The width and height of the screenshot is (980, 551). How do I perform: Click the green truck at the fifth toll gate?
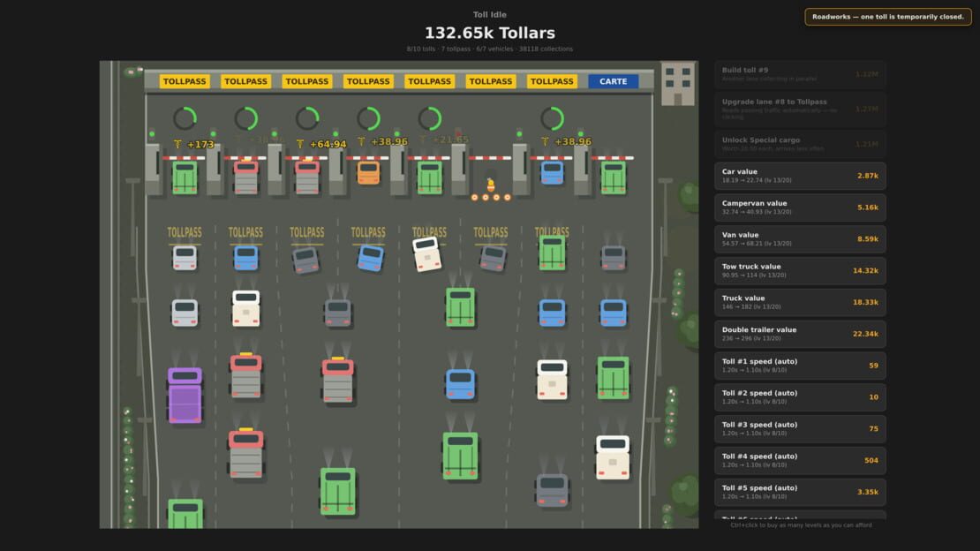[x=429, y=177]
